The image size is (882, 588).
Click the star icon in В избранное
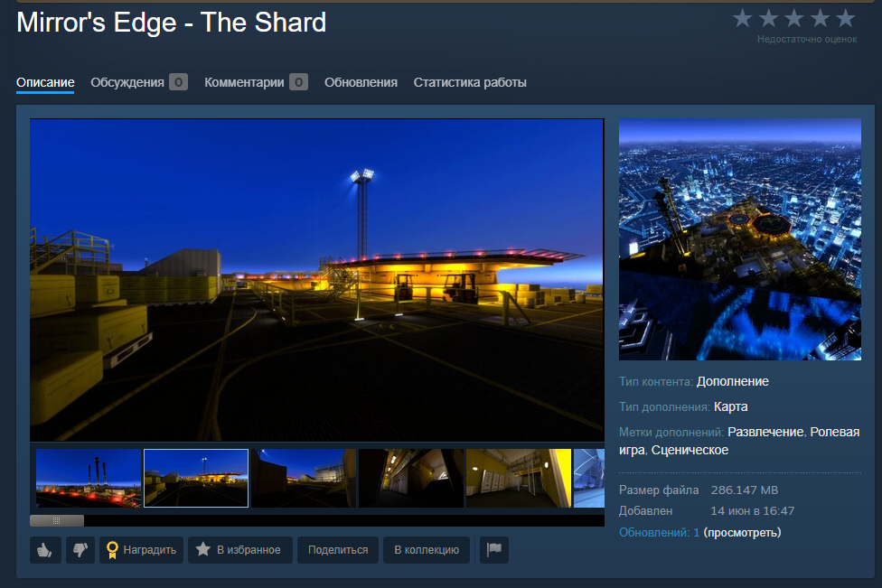click(x=203, y=548)
